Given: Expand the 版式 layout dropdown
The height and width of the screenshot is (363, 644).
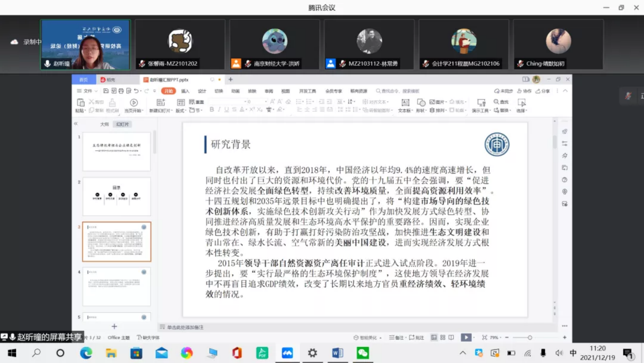Looking at the screenshot, I should tap(181, 111).
